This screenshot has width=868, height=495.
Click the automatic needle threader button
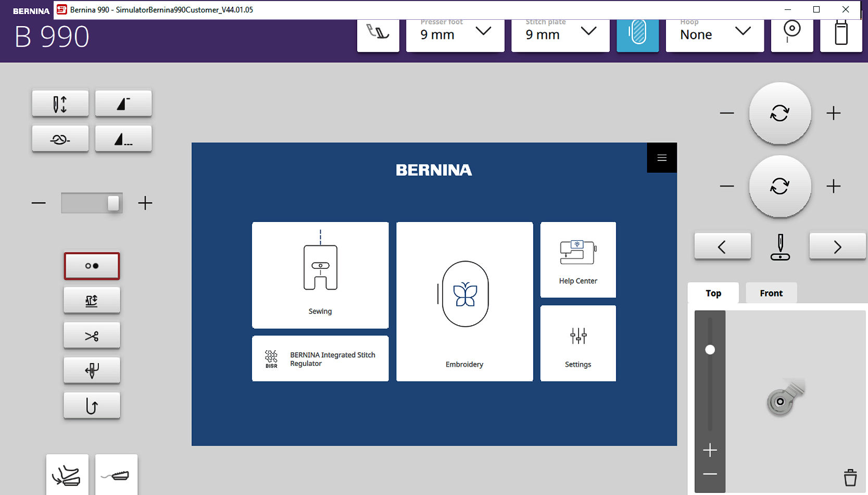(92, 370)
